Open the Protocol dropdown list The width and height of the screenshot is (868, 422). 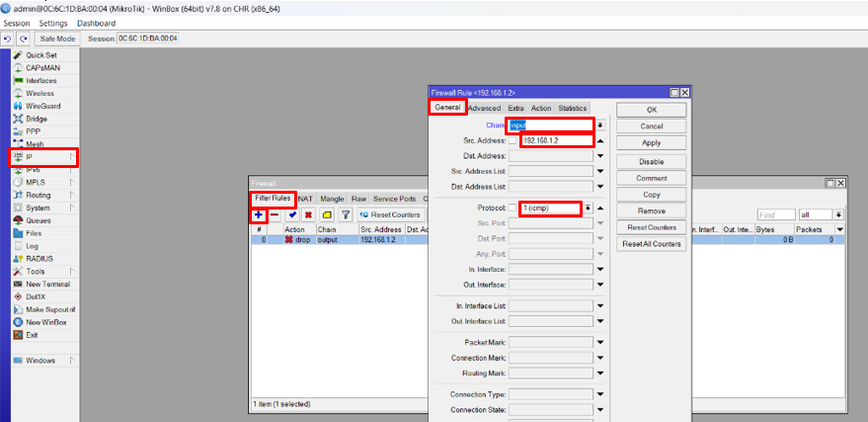588,208
